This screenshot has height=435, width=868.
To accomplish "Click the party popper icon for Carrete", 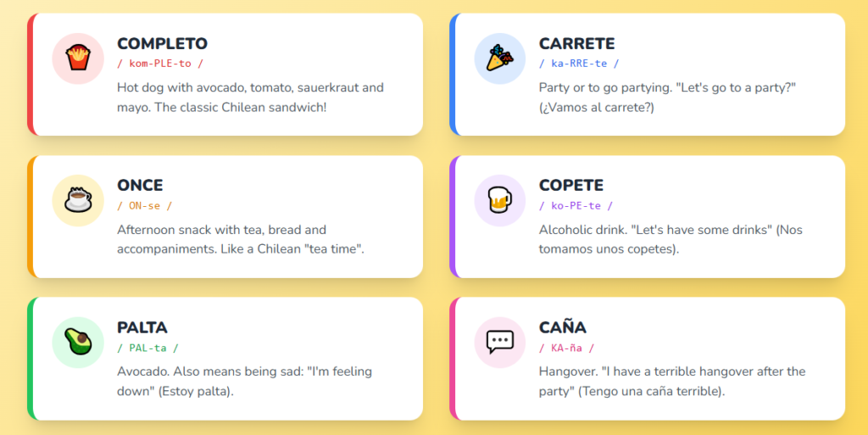I will pyautogui.click(x=500, y=59).
